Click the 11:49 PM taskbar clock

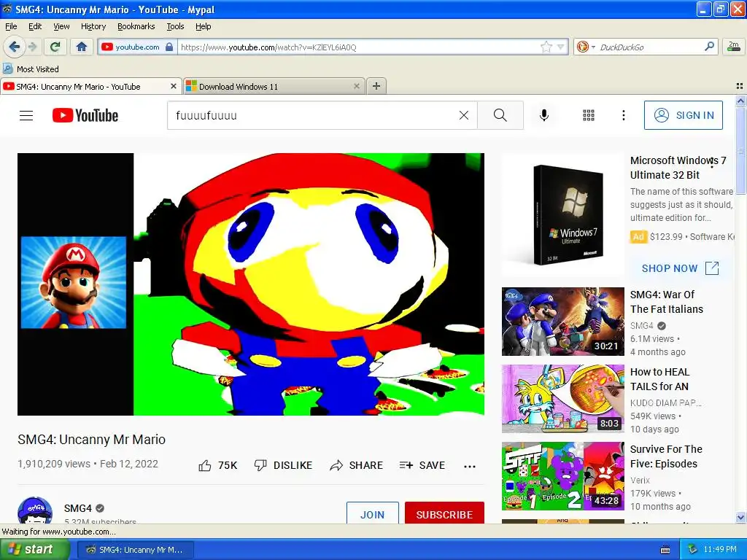[x=720, y=550]
